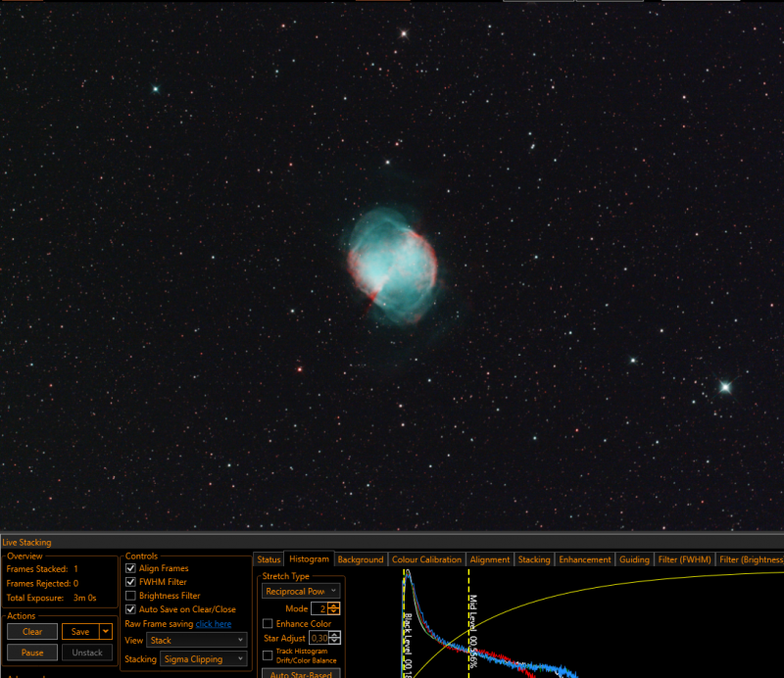Screen dimensions: 784x678
Task: Click the Mid Level line on histogram
Action: pos(469,625)
